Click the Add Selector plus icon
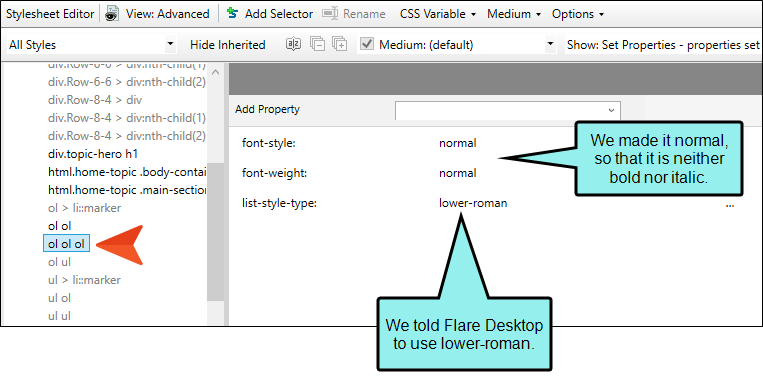The width and height of the screenshot is (763, 383). tap(233, 14)
